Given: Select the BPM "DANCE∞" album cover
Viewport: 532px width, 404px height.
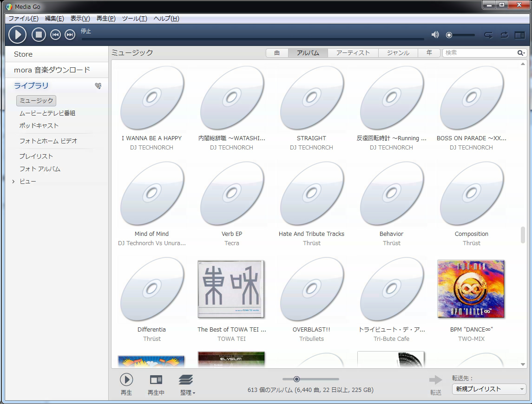Looking at the screenshot, I should click(471, 289).
